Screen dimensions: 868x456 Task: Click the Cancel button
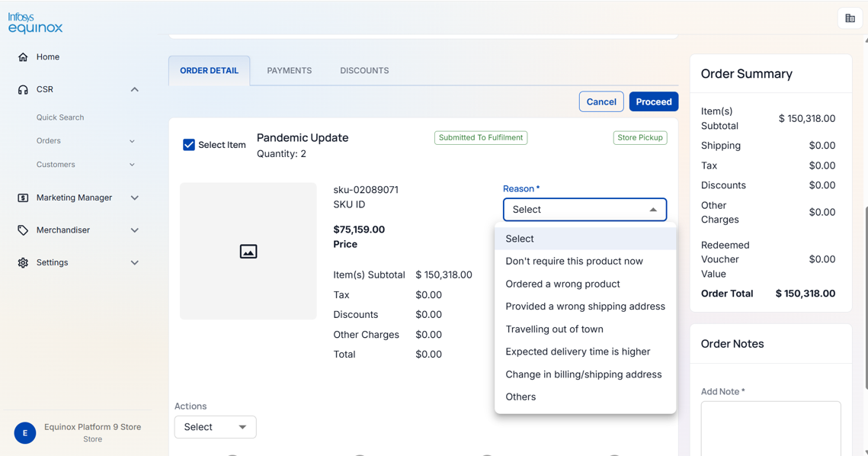click(601, 101)
